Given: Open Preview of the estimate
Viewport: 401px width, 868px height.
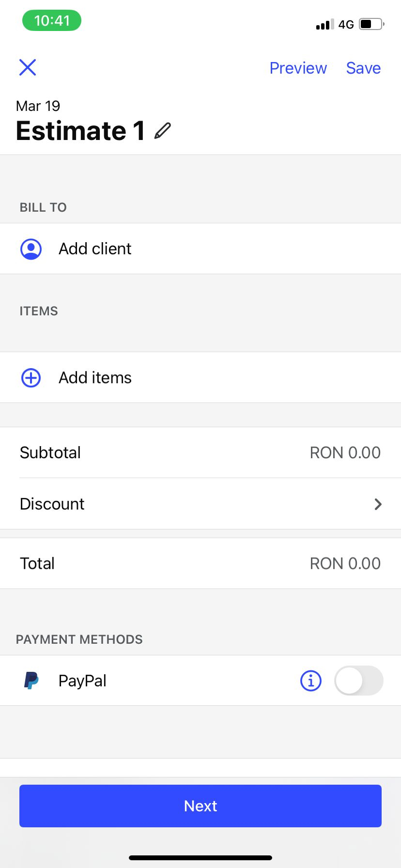Looking at the screenshot, I should click(x=298, y=68).
